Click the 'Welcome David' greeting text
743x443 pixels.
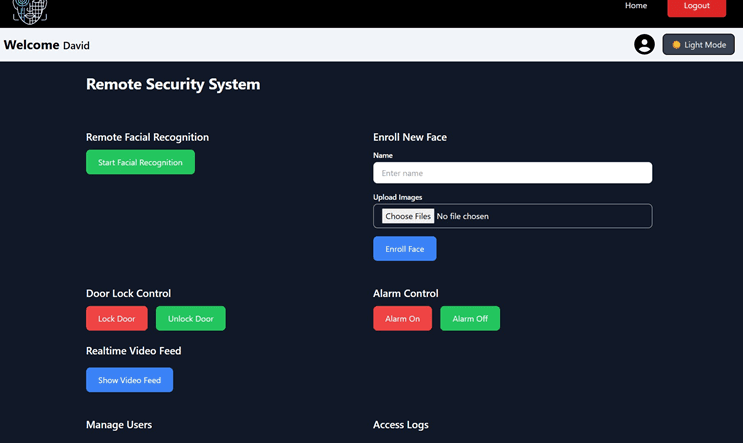tap(46, 45)
